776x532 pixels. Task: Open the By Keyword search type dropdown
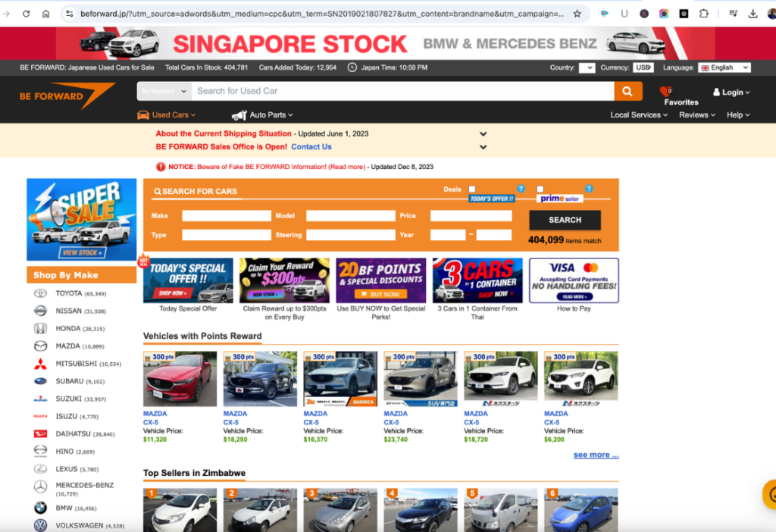point(164,91)
